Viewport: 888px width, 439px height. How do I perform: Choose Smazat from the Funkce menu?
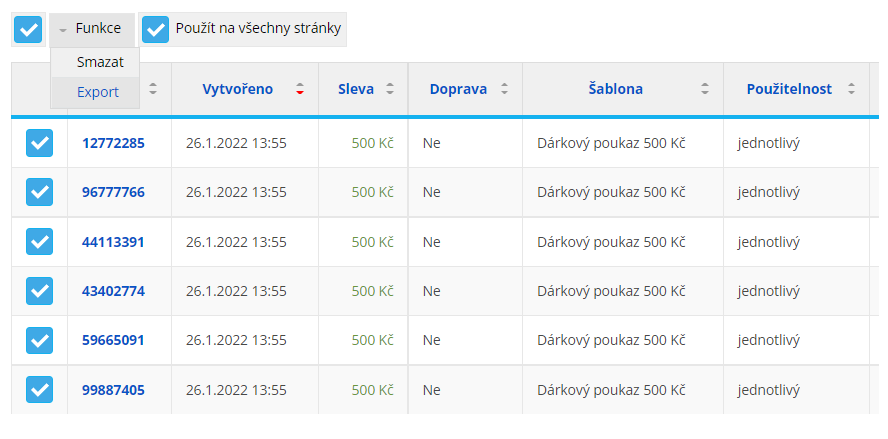coord(100,62)
